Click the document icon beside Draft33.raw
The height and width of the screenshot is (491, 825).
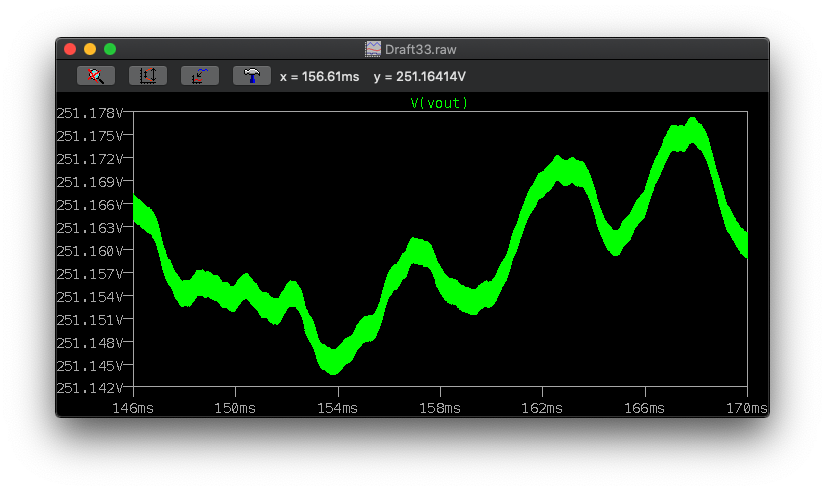pos(373,49)
